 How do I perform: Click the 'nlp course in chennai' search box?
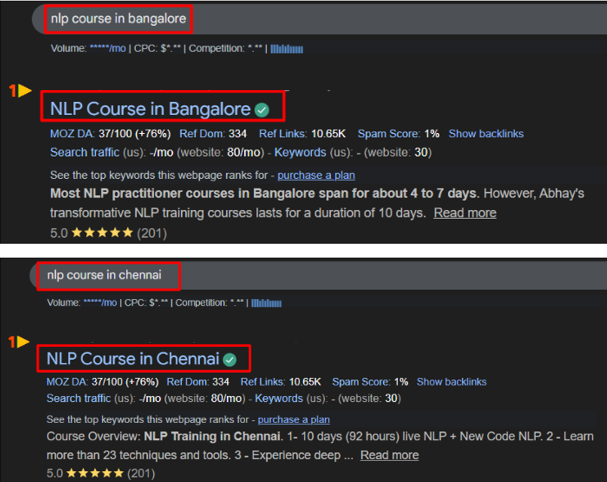pyautogui.click(x=106, y=275)
